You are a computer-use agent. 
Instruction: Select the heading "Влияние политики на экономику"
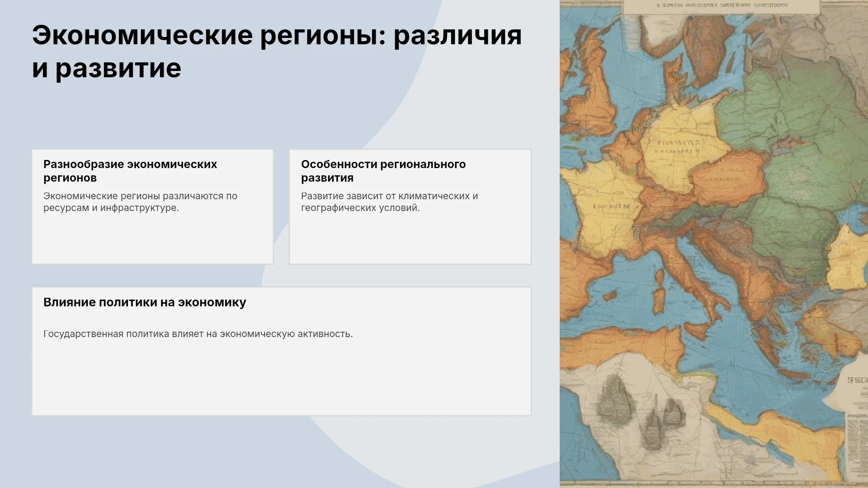(x=145, y=302)
